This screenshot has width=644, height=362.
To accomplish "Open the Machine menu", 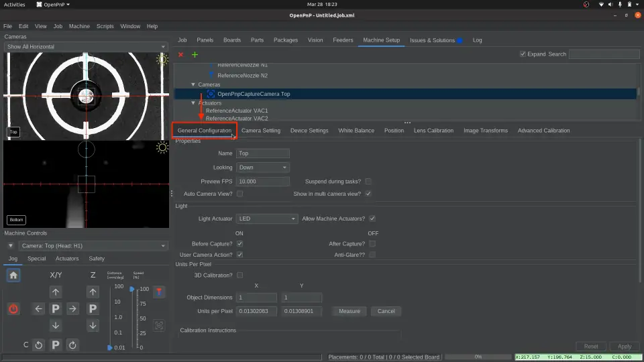I will (x=79, y=26).
